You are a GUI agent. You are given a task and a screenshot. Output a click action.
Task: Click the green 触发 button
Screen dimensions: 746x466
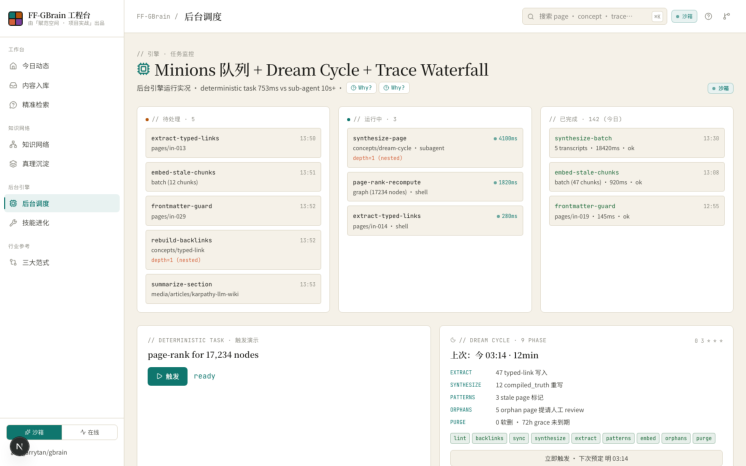coord(167,376)
